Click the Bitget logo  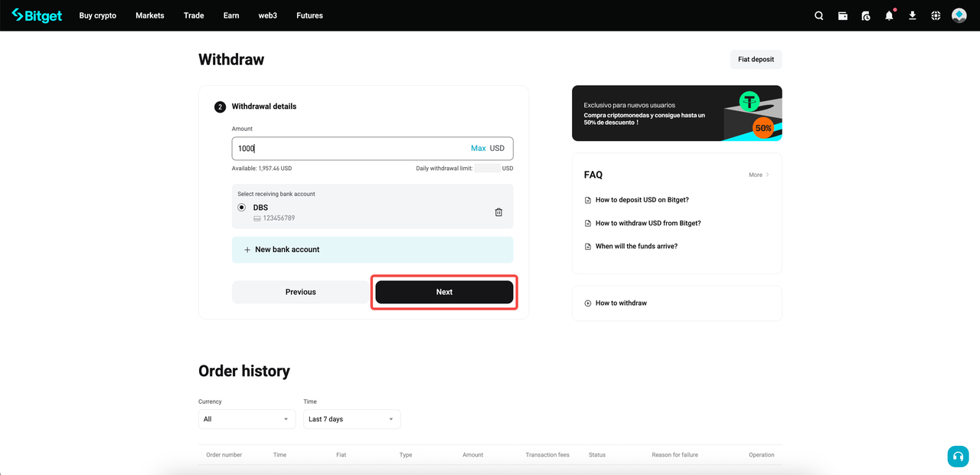(36, 15)
